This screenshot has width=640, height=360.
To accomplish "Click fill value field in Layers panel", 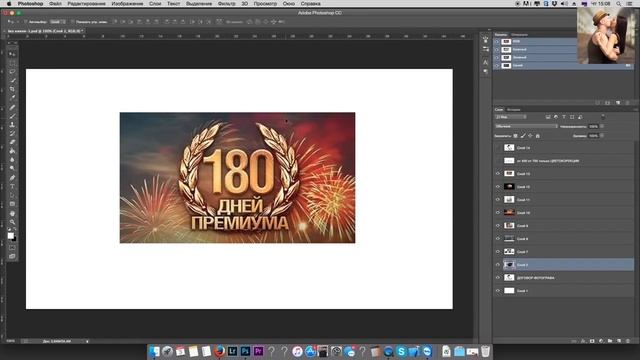I will pos(593,136).
